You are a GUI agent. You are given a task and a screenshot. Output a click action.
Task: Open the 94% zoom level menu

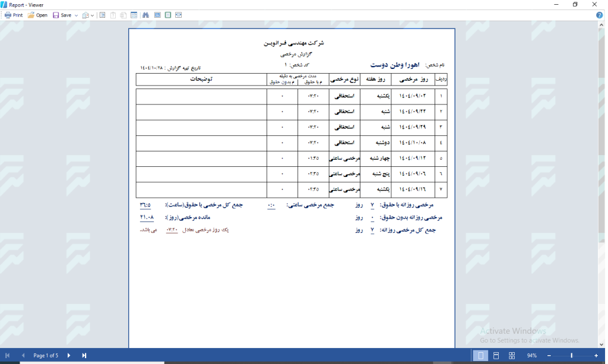(x=531, y=355)
